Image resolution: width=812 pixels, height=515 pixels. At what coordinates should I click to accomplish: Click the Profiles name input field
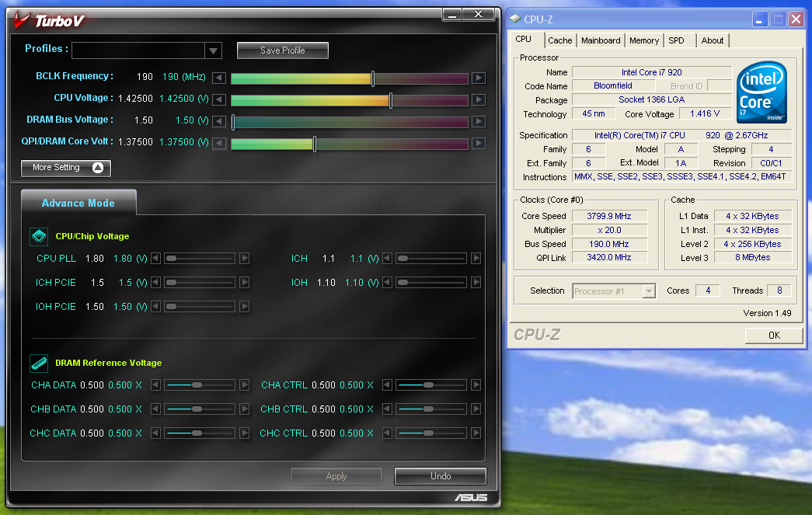click(x=138, y=50)
